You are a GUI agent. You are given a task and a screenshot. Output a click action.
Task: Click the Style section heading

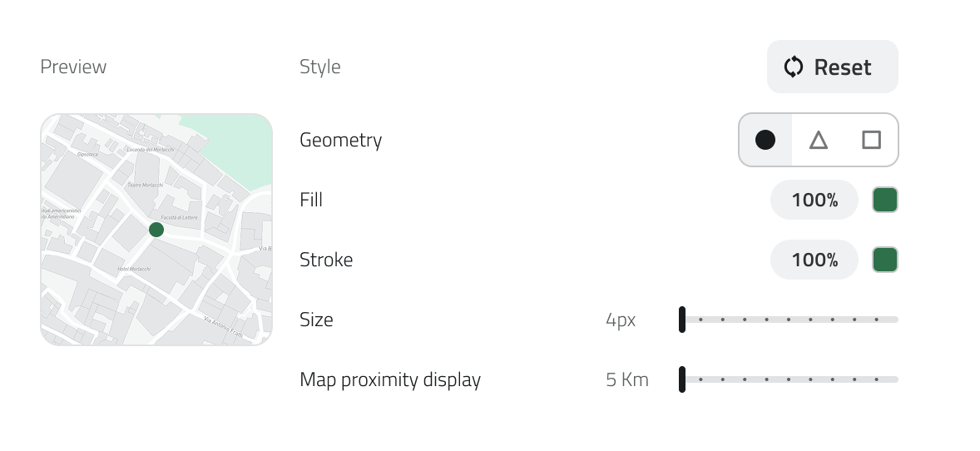click(x=320, y=67)
